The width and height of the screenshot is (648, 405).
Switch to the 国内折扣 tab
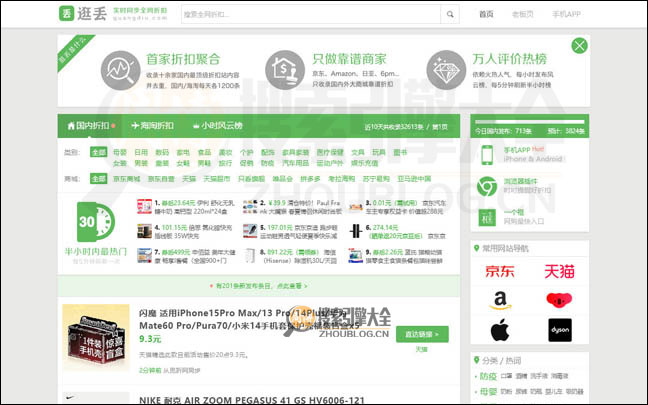point(91,126)
